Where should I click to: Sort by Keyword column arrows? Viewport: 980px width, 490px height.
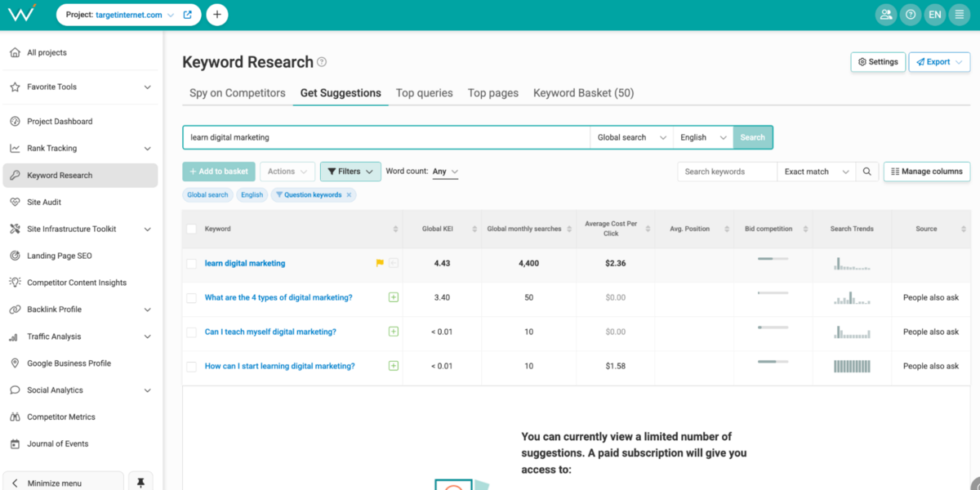(396, 229)
